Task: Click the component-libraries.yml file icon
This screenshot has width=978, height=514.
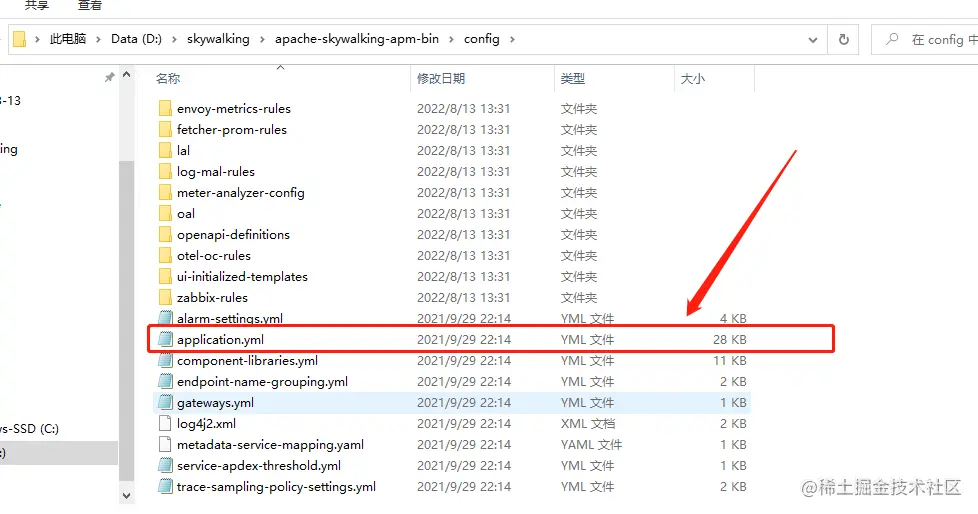Action: [x=165, y=361]
